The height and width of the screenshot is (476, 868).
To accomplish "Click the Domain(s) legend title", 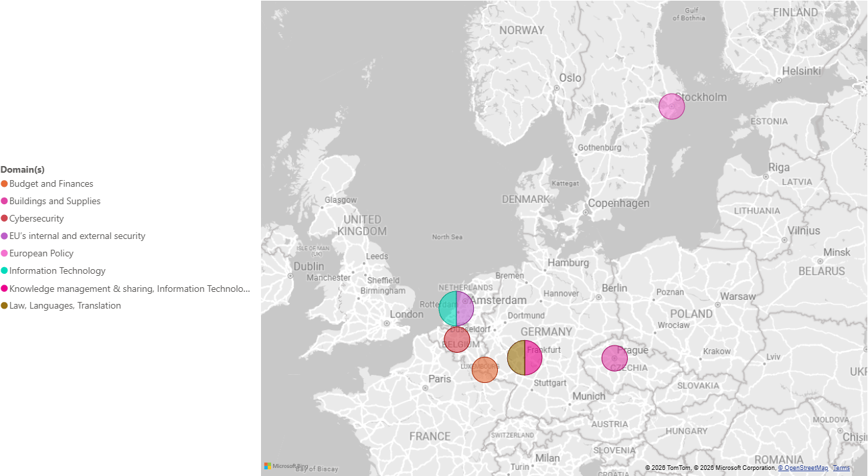I will point(22,169).
